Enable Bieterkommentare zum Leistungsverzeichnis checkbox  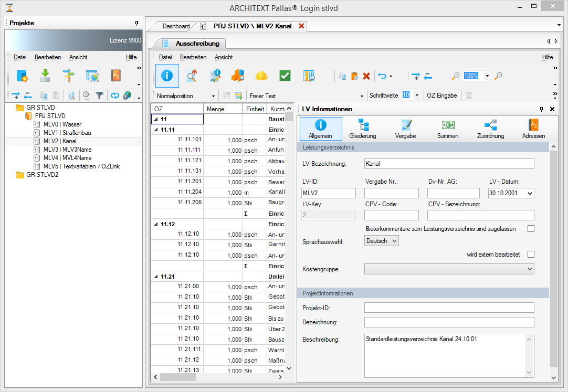[x=531, y=229]
